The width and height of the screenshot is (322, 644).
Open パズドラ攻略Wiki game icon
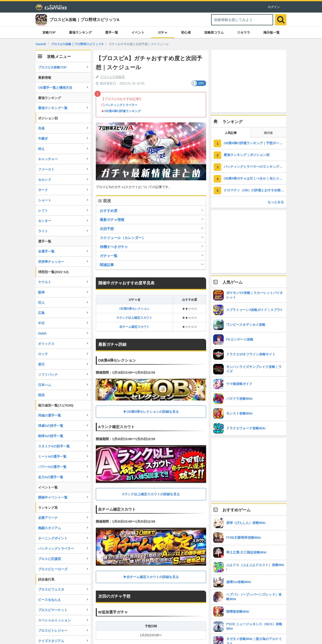[x=218, y=399]
